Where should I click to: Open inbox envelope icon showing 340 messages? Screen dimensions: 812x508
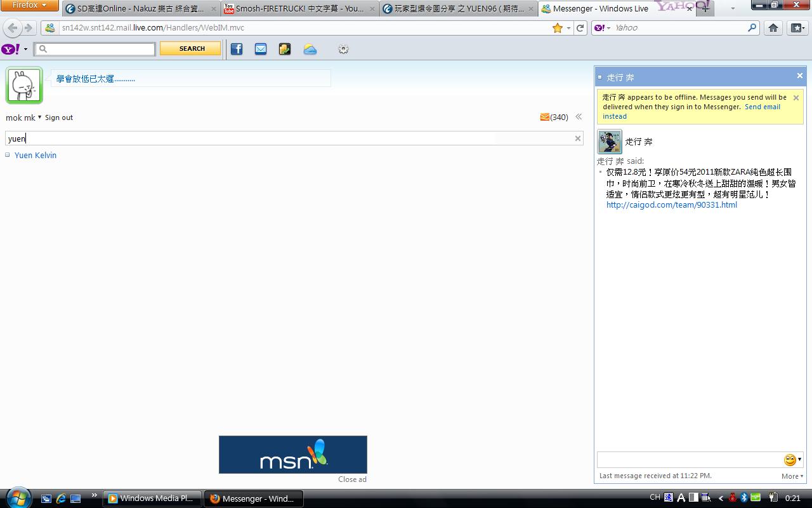click(544, 117)
